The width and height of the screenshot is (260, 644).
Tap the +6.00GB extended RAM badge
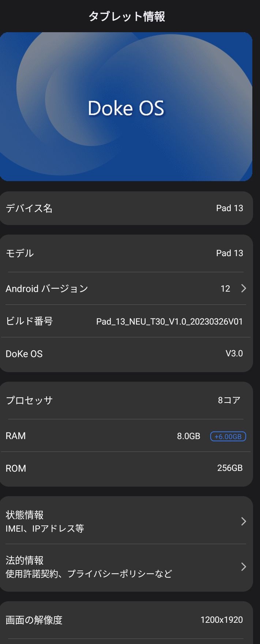click(228, 436)
